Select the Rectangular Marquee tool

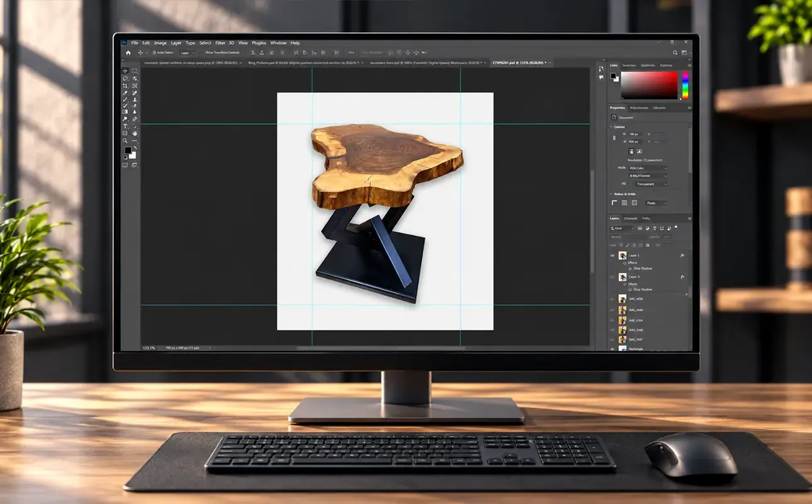pyautogui.click(x=135, y=71)
